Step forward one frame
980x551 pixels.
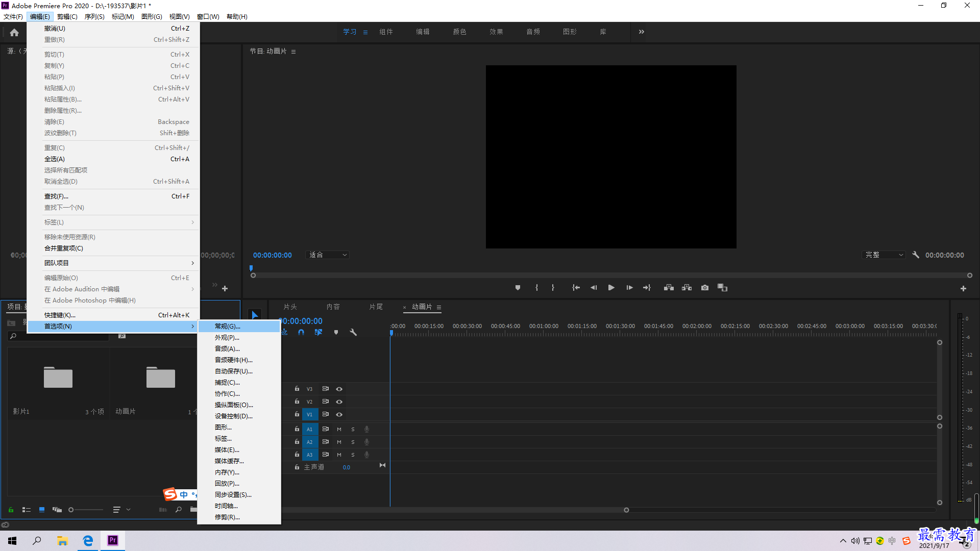pos(629,288)
